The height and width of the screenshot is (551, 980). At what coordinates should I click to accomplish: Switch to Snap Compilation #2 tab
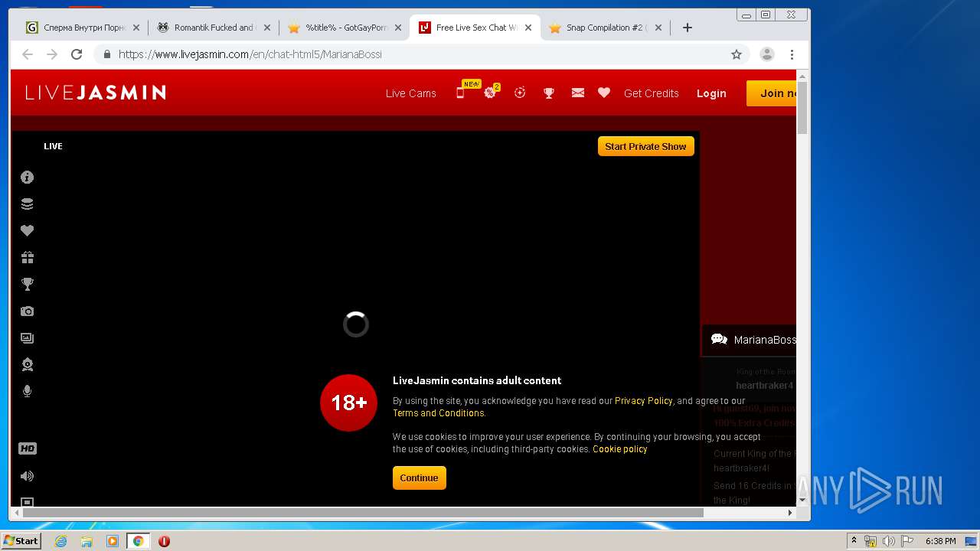tap(606, 28)
